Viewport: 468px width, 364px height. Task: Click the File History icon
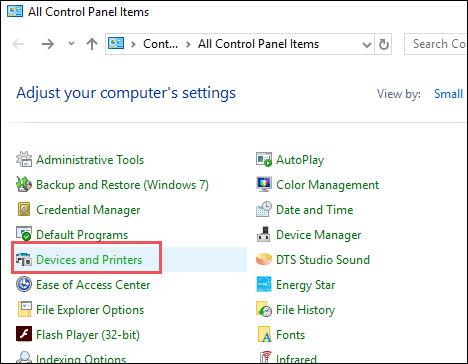tap(264, 309)
